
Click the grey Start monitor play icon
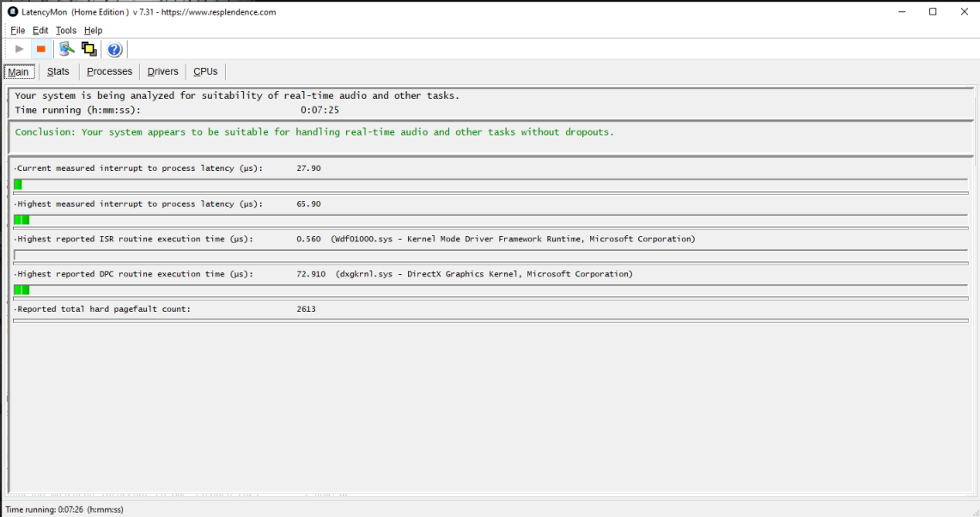pos(20,50)
